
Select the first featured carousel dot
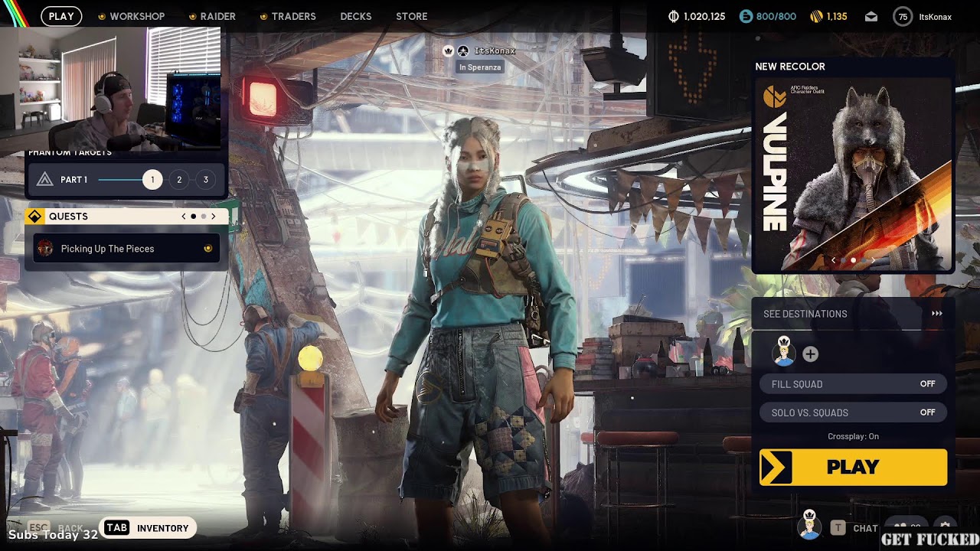click(844, 260)
